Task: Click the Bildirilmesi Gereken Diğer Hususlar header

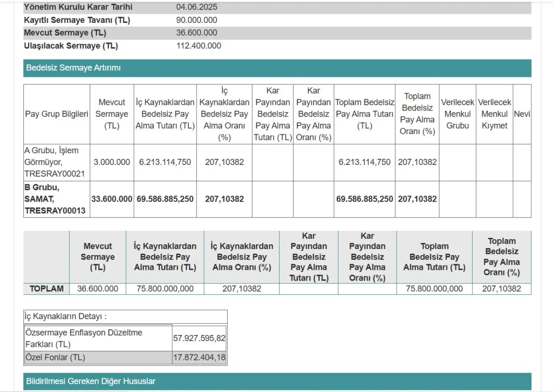Action: 91,381
